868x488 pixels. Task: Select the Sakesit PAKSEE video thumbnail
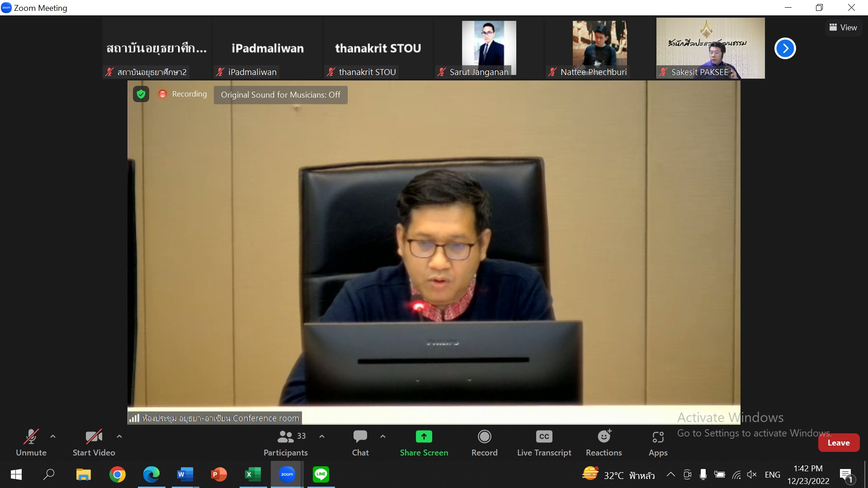click(x=711, y=48)
